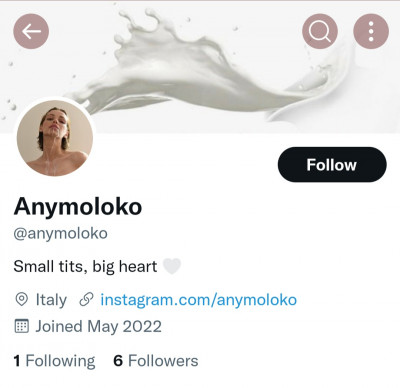
Task: View the milk splash header banner
Action: click(x=200, y=67)
